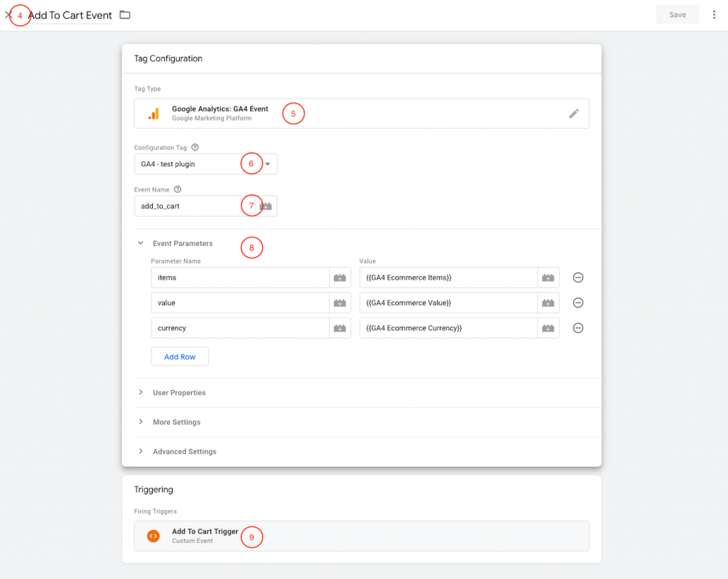Open Tag Type editor via pencil icon
The width and height of the screenshot is (728, 579).
574,113
